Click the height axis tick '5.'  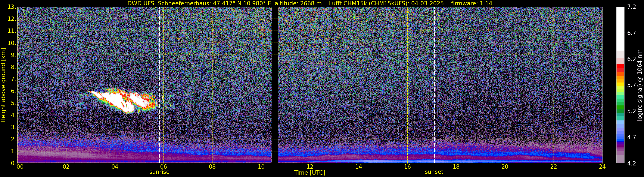pos(13,103)
